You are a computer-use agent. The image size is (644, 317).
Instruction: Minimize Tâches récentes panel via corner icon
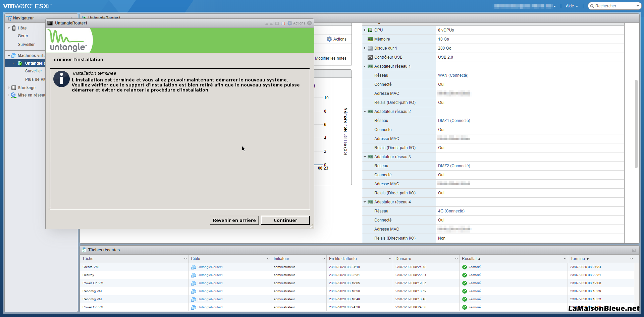coord(634,250)
